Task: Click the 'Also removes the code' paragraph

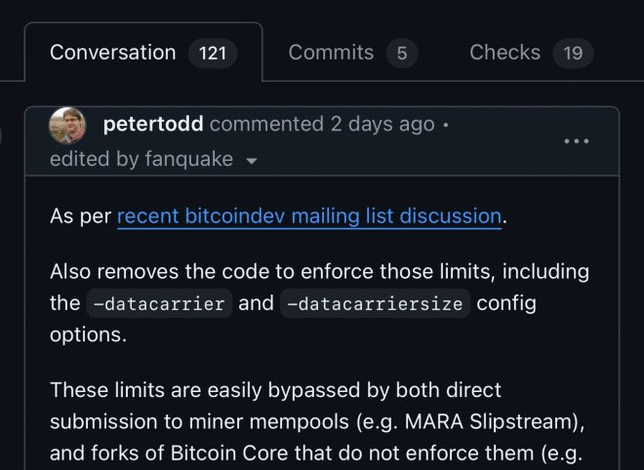Action: 320,303
